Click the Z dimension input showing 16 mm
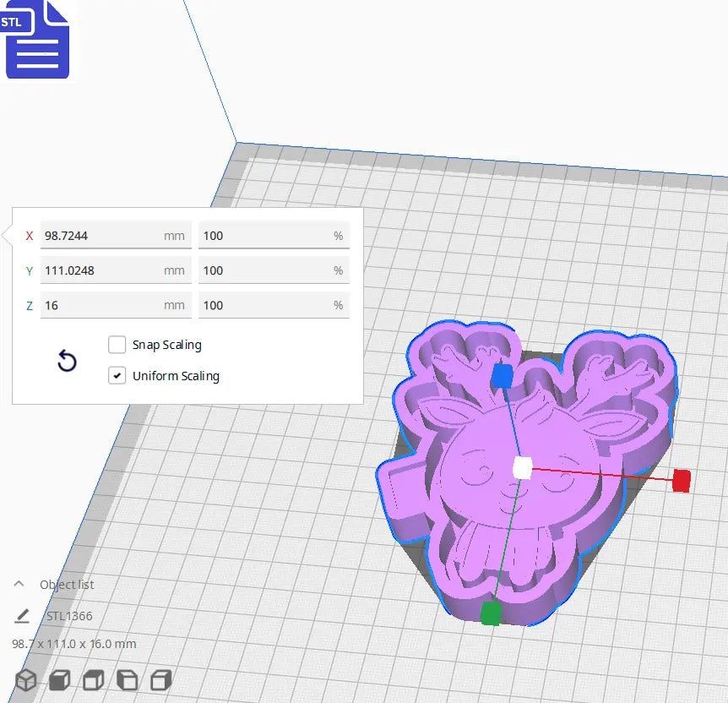The width and height of the screenshot is (728, 703). coord(116,304)
